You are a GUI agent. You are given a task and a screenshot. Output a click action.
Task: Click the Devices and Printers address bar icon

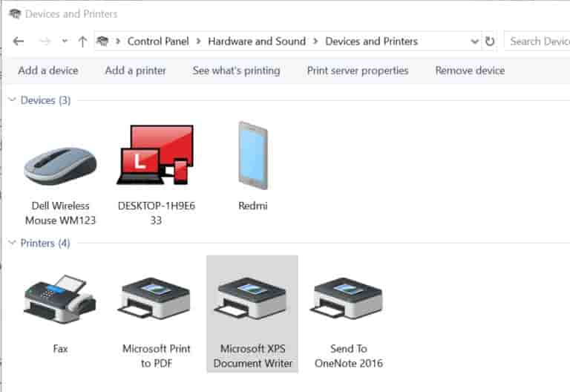pyautogui.click(x=102, y=41)
